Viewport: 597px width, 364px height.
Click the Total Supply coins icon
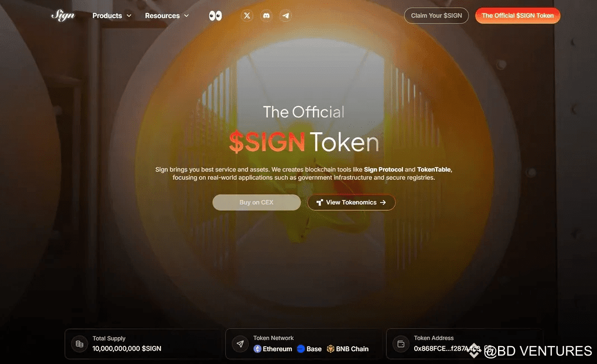click(79, 344)
